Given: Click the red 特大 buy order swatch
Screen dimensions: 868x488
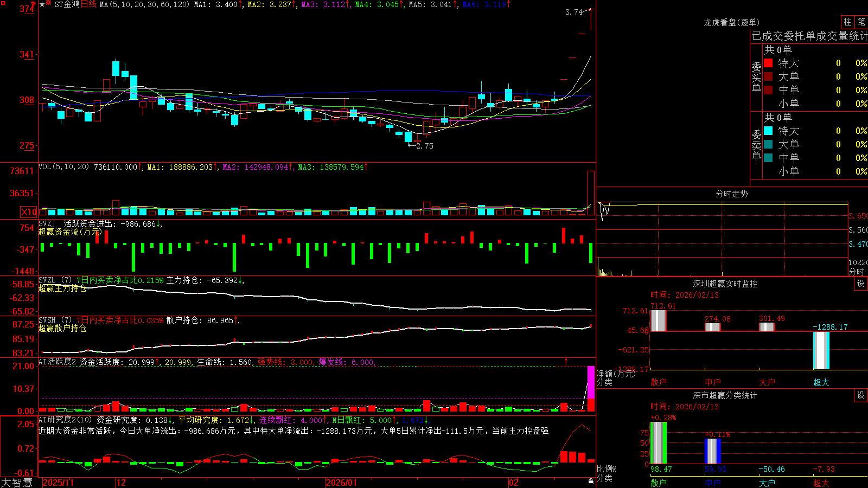Looking at the screenshot, I should click(768, 63).
